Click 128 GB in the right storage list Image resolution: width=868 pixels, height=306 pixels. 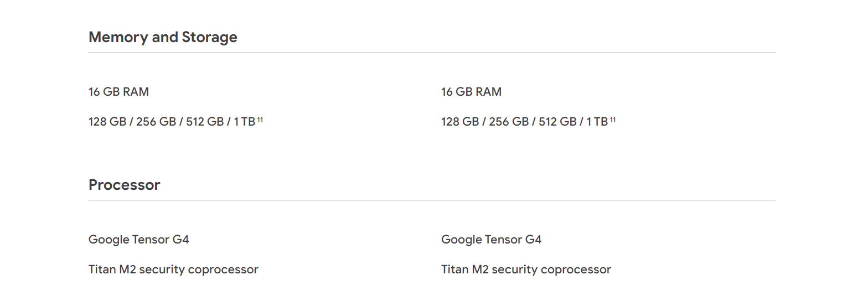(460, 122)
